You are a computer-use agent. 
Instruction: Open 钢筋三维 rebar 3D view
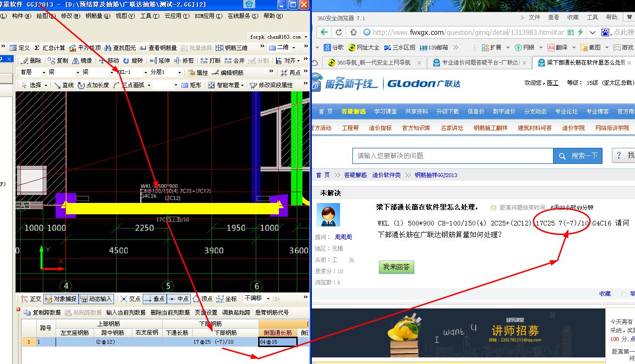[x=232, y=48]
